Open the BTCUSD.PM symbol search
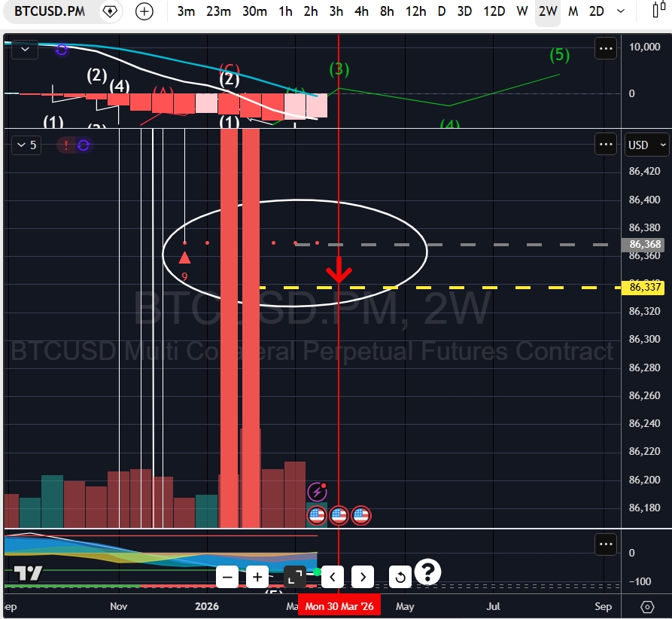The height and width of the screenshot is (619, 672). click(49, 11)
